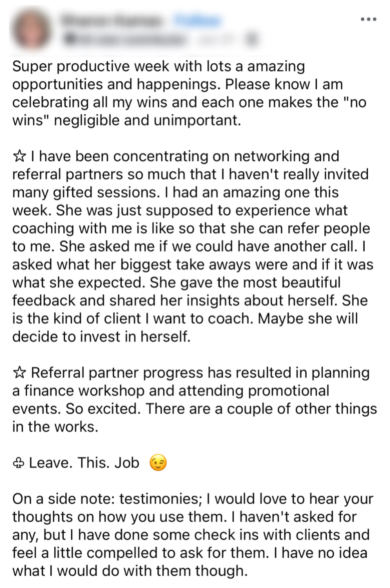This screenshot has width=390, height=588.
Task: Tap the word "testimonies;" in the side note
Action: click(161, 499)
